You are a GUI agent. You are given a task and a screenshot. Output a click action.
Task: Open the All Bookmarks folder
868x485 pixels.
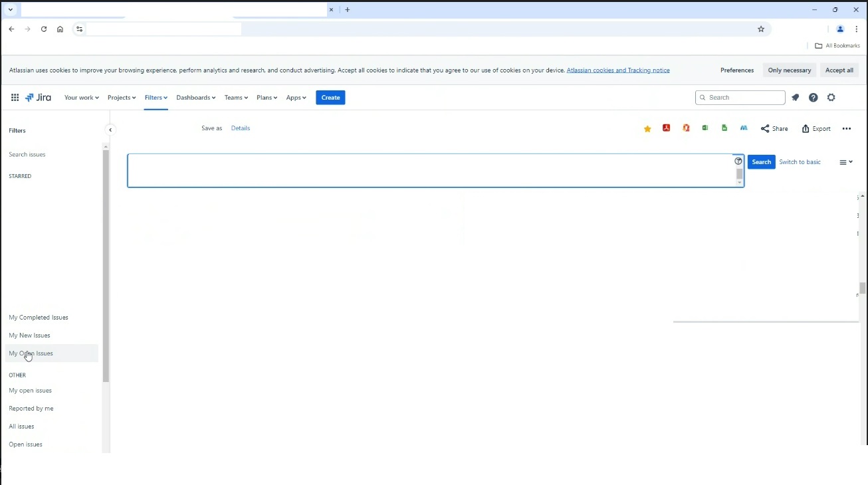point(837,46)
